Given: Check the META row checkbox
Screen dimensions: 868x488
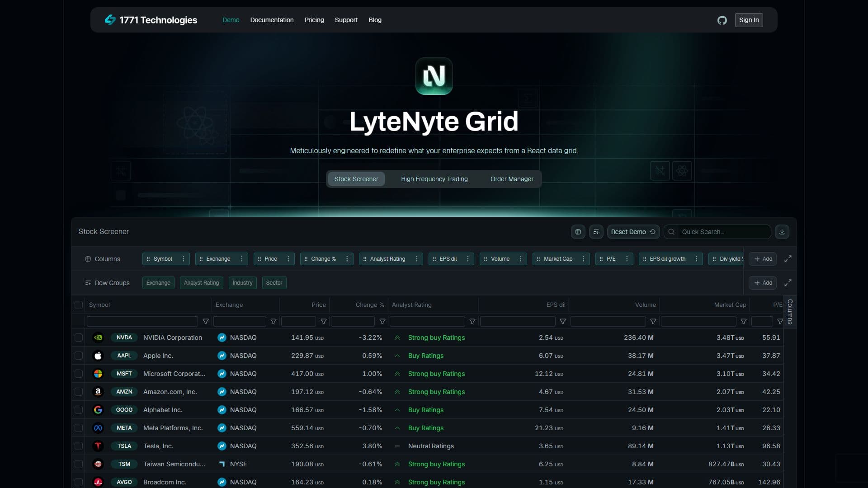Looking at the screenshot, I should (x=79, y=428).
